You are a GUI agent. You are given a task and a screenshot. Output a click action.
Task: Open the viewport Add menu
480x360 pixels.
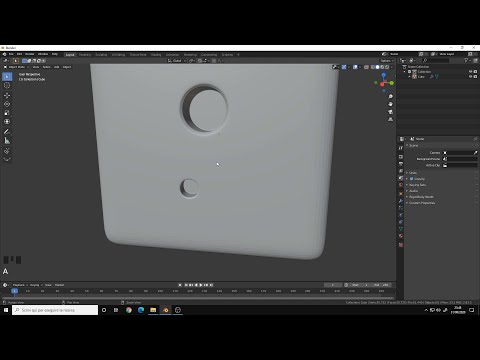pyautogui.click(x=56, y=67)
